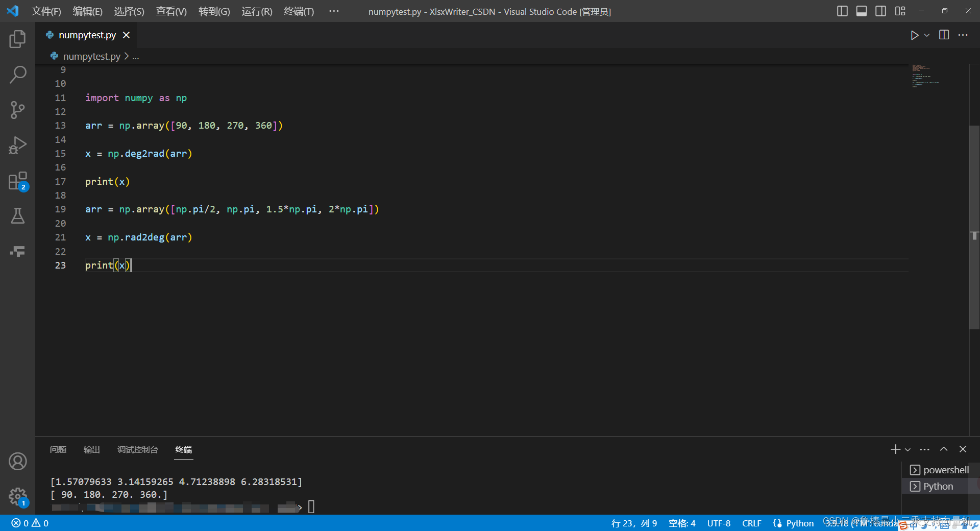Image resolution: width=980 pixels, height=531 pixels.
Task: Open editor More Actions ellipsis
Action: [x=963, y=35]
